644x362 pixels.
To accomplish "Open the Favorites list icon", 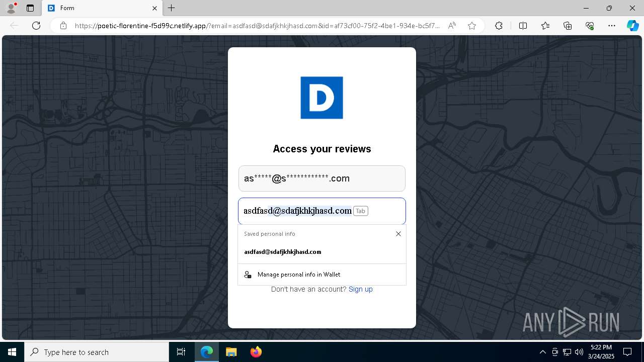I will point(545,26).
